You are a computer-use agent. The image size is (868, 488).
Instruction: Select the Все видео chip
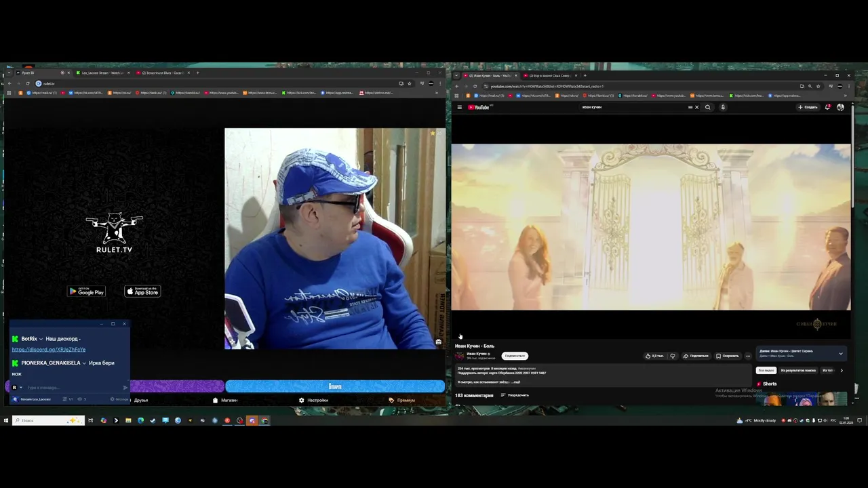pyautogui.click(x=766, y=371)
